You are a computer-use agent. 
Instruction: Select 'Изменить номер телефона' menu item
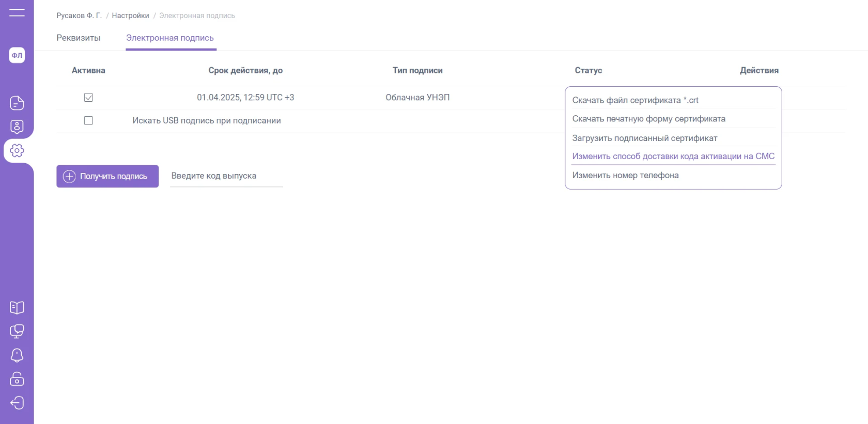[625, 175]
